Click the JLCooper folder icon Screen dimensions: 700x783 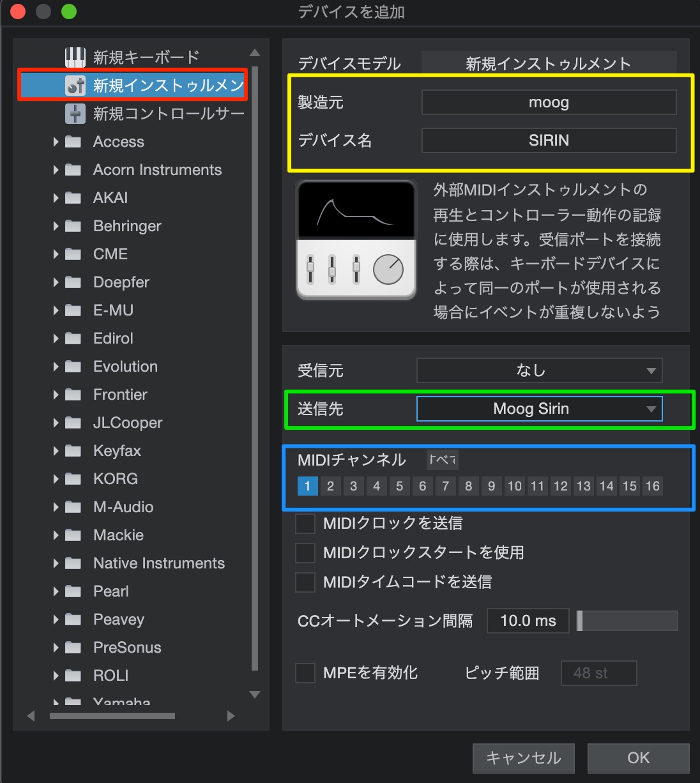73,423
